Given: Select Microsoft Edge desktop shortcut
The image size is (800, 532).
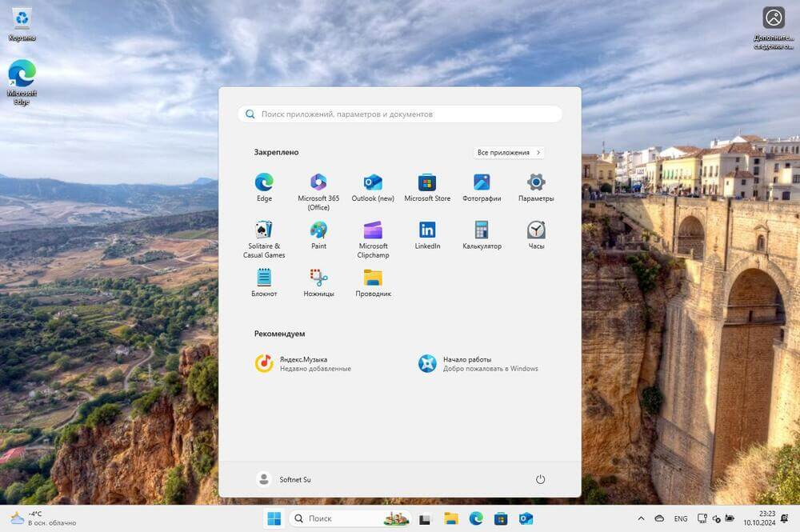Looking at the screenshot, I should (22, 82).
